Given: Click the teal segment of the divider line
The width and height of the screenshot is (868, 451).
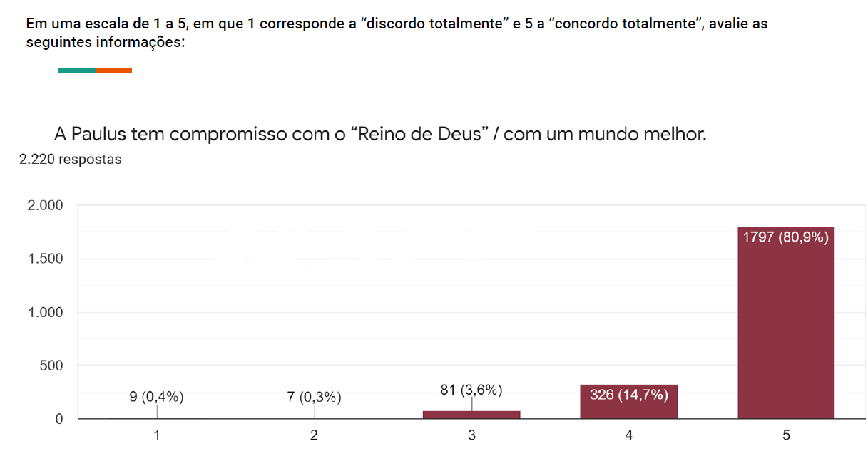Looking at the screenshot, I should coord(76,70).
